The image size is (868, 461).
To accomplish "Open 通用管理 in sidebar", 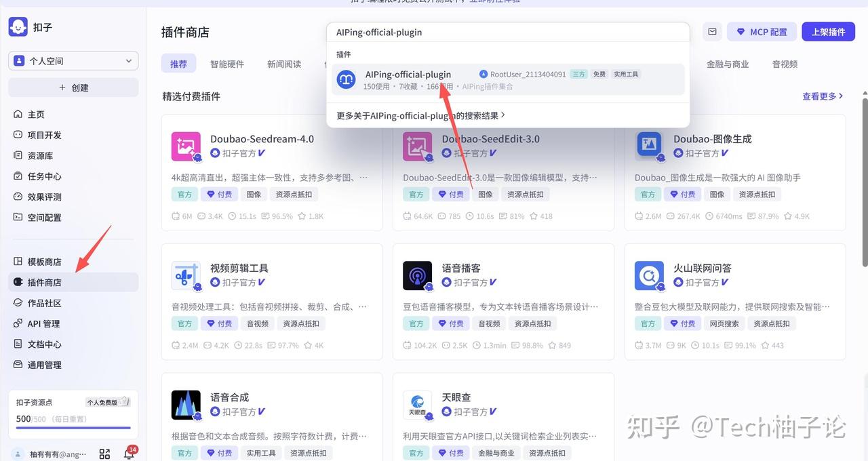I will coord(73,365).
